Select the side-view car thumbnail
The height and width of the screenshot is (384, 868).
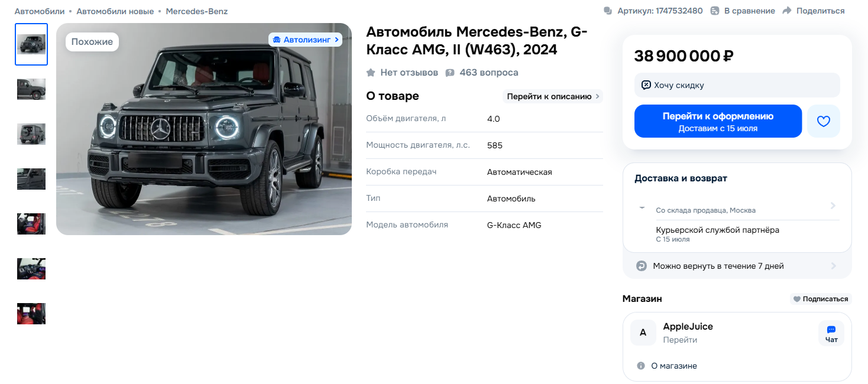tap(31, 89)
